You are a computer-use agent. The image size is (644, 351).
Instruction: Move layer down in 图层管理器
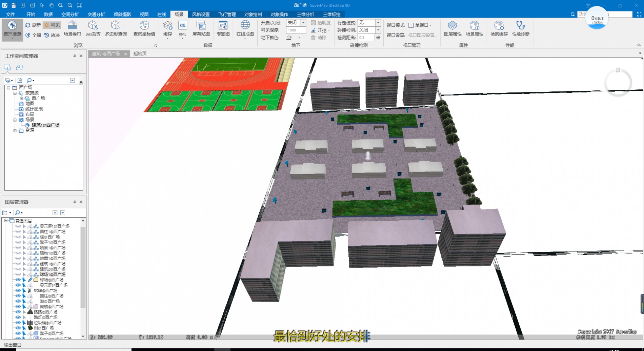[x=63, y=213]
